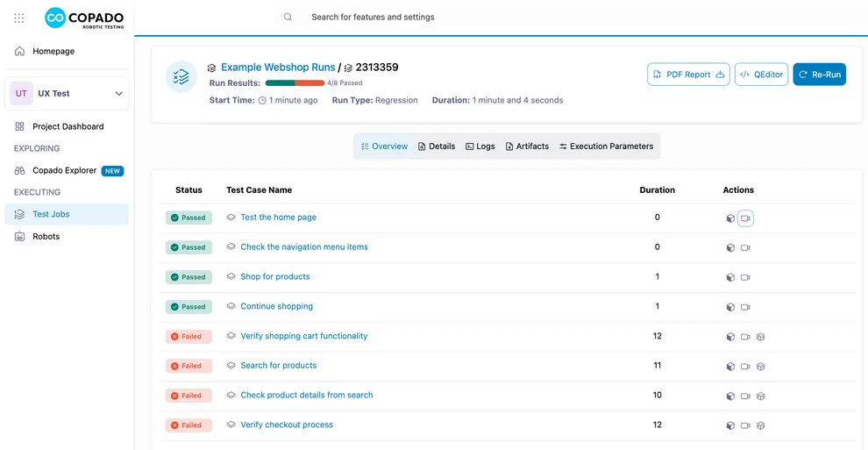Screen dimensions: 868x450
Task: Click the Re-Run button
Action: (819, 75)
